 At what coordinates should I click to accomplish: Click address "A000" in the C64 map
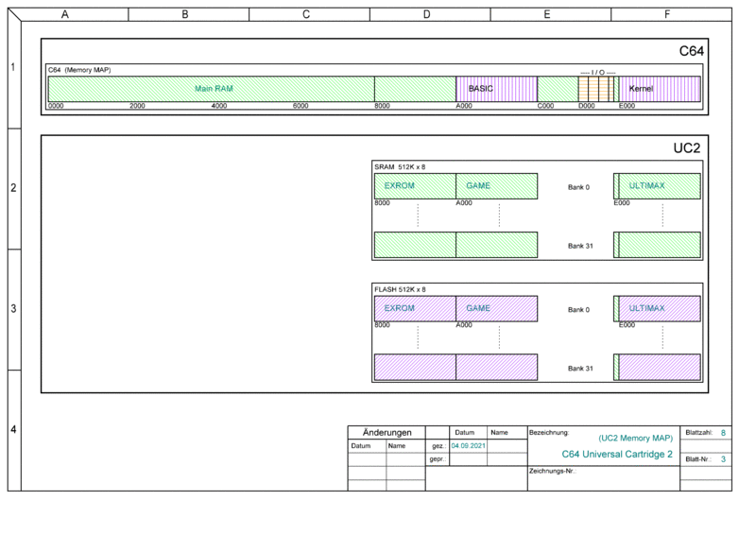click(464, 106)
